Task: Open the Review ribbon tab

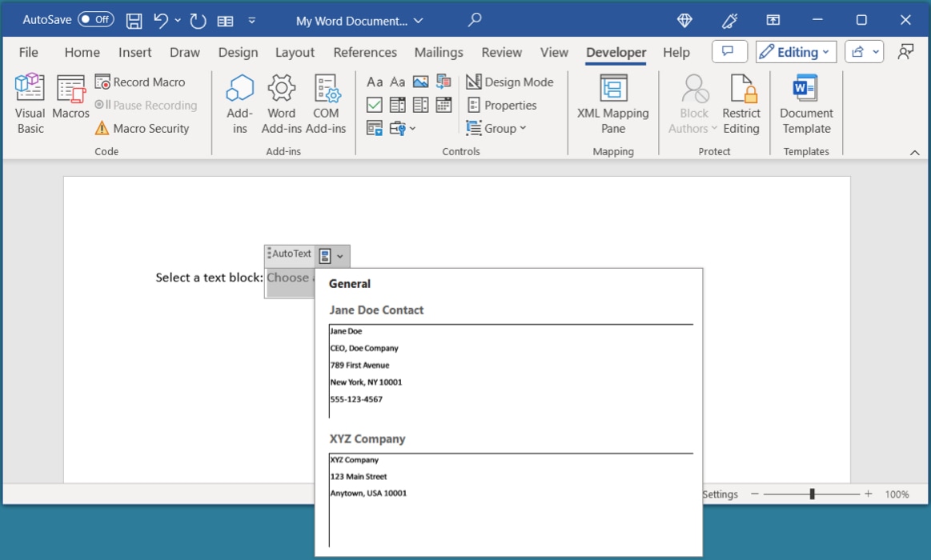Action: tap(501, 52)
